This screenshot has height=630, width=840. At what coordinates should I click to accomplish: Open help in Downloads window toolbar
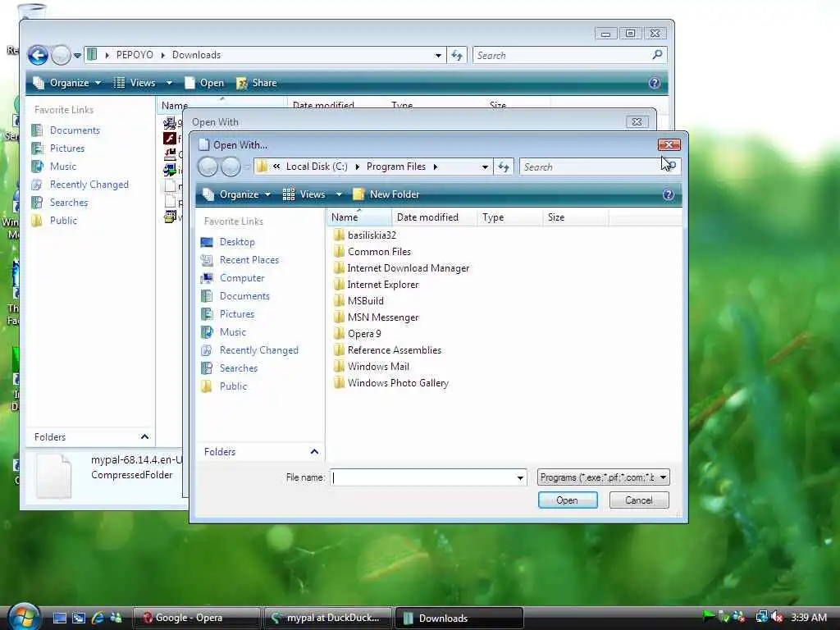(654, 83)
